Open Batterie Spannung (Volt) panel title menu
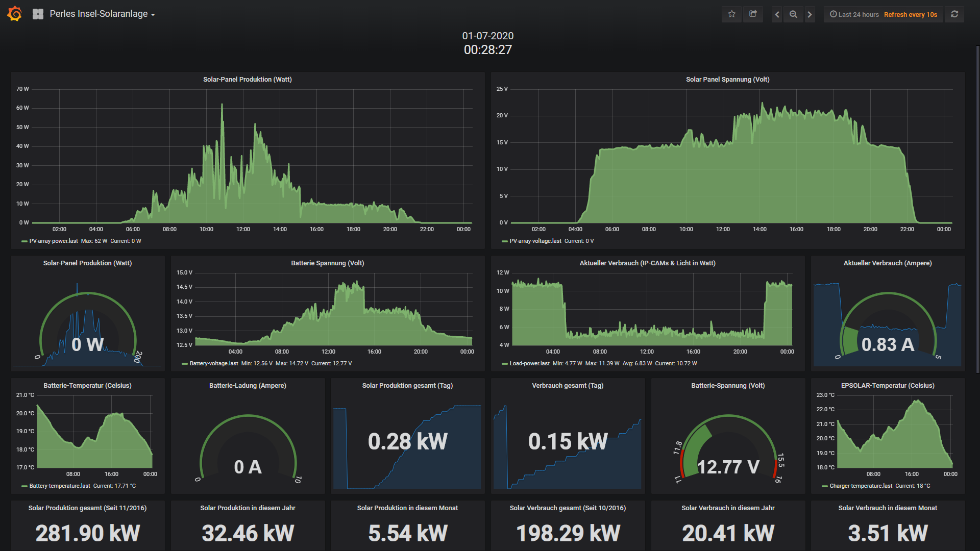The image size is (980, 551). point(327,263)
